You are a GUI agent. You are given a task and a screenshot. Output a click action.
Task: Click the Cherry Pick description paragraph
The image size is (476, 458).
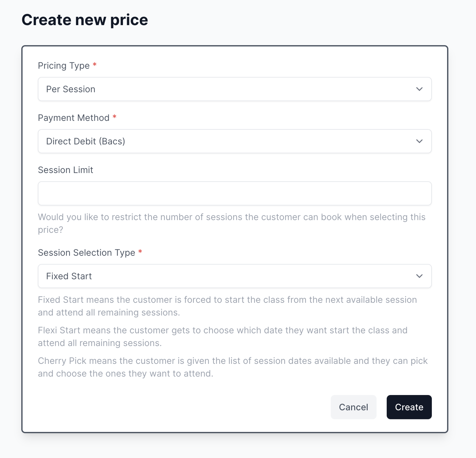pyautogui.click(x=233, y=367)
